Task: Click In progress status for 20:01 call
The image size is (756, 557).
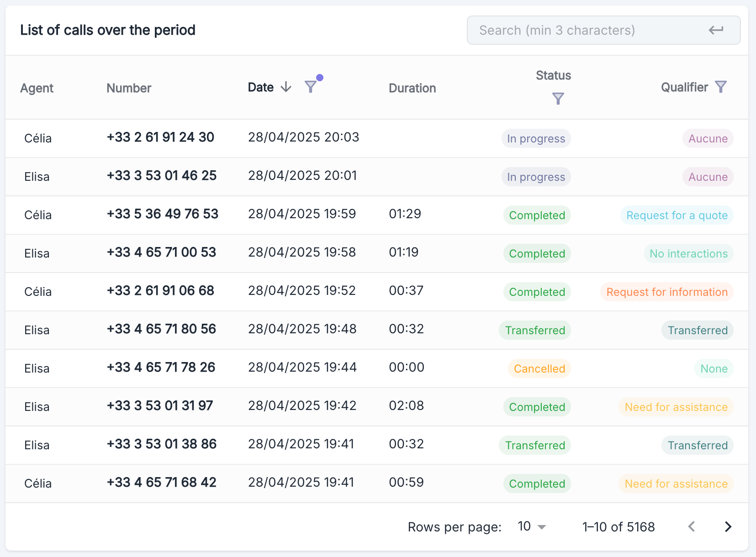Action: (x=536, y=177)
